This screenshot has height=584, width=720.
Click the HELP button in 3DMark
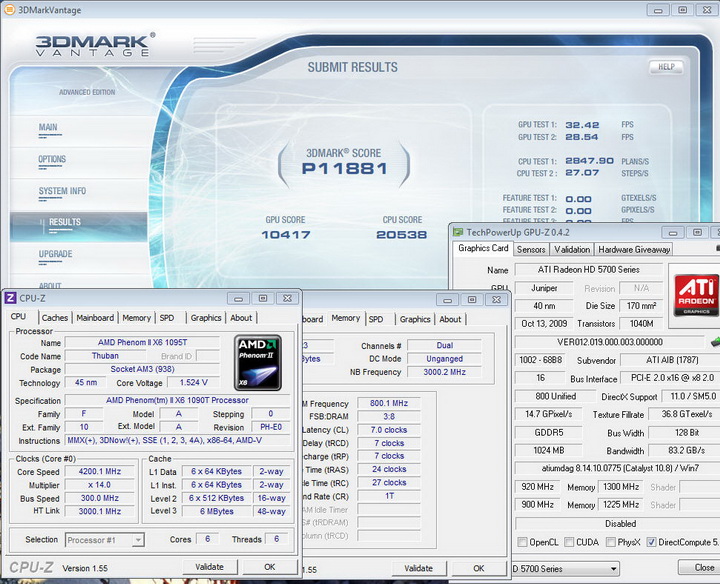click(666, 67)
